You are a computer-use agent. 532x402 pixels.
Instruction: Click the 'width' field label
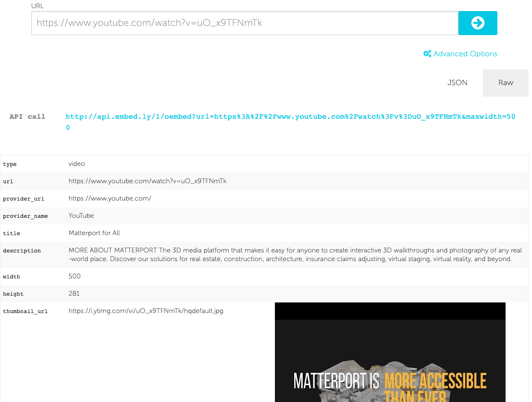11,276
